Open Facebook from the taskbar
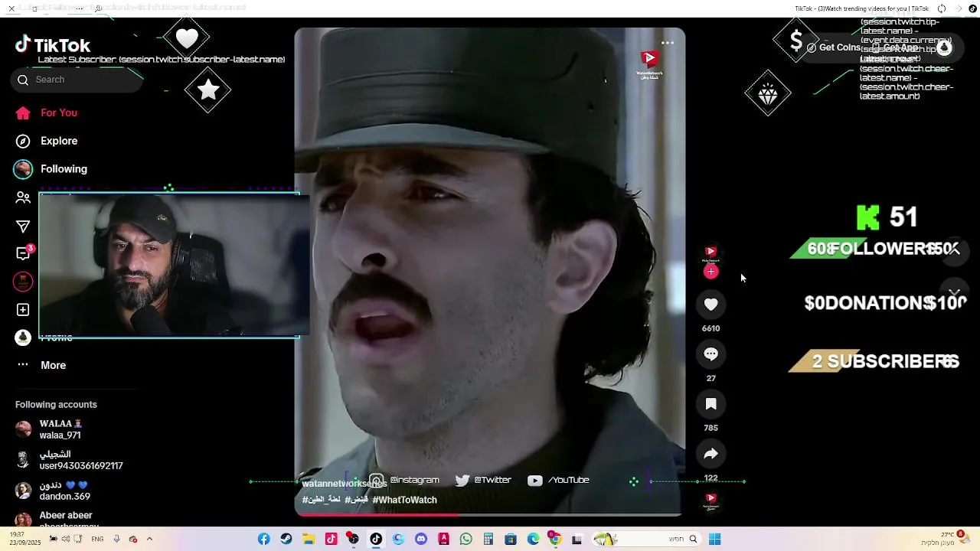The height and width of the screenshot is (551, 980). [x=263, y=540]
